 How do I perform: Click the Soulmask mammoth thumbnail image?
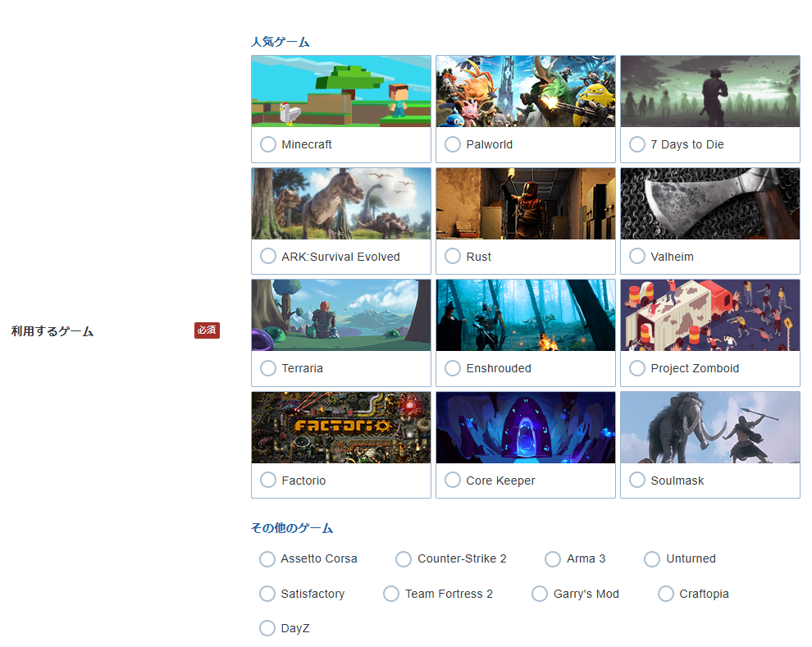click(x=710, y=427)
